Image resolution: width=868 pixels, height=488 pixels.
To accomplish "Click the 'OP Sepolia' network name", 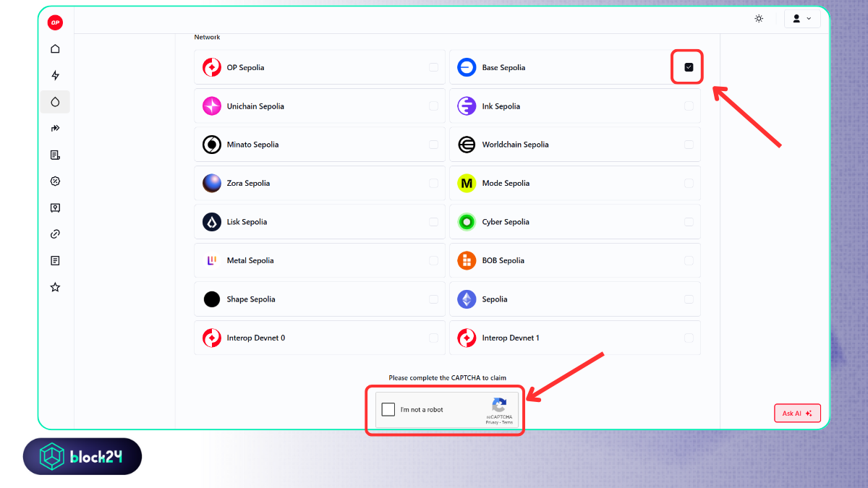I will [245, 67].
